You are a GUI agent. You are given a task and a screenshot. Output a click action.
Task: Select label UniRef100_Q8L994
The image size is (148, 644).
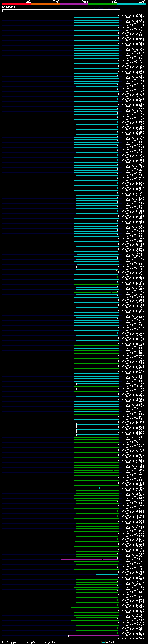click(x=133, y=40)
